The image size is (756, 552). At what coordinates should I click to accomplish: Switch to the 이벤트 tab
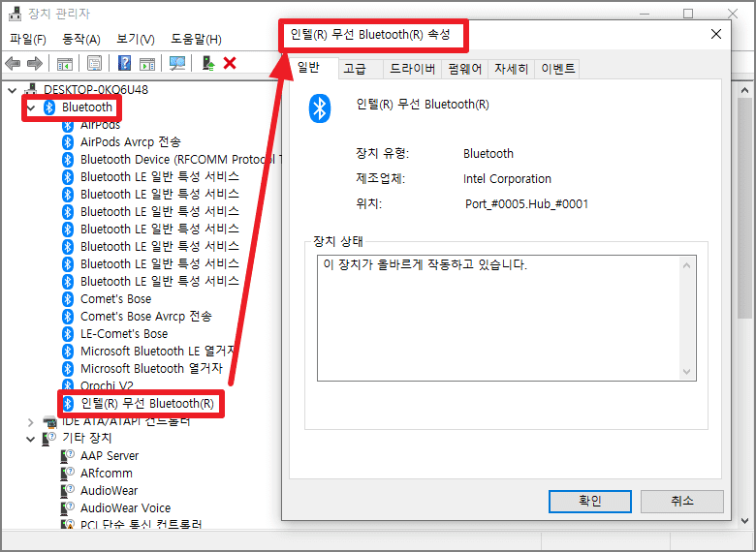(558, 69)
